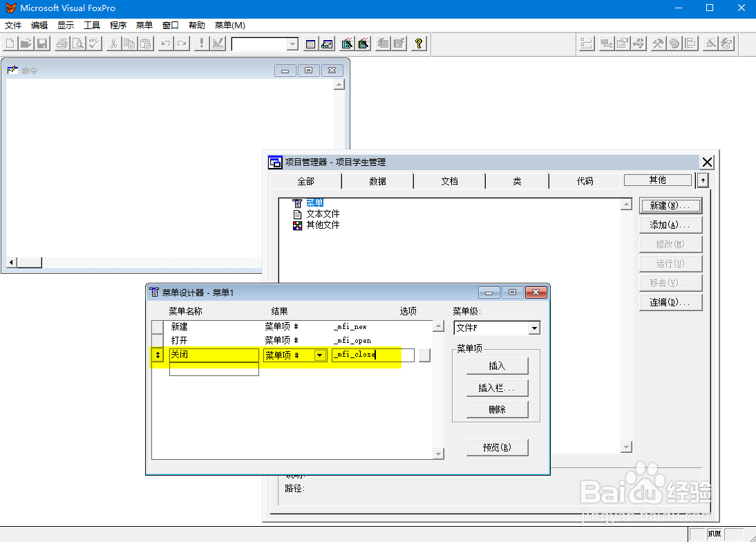
Task: Open the 帮助 menu
Action: pyautogui.click(x=197, y=25)
